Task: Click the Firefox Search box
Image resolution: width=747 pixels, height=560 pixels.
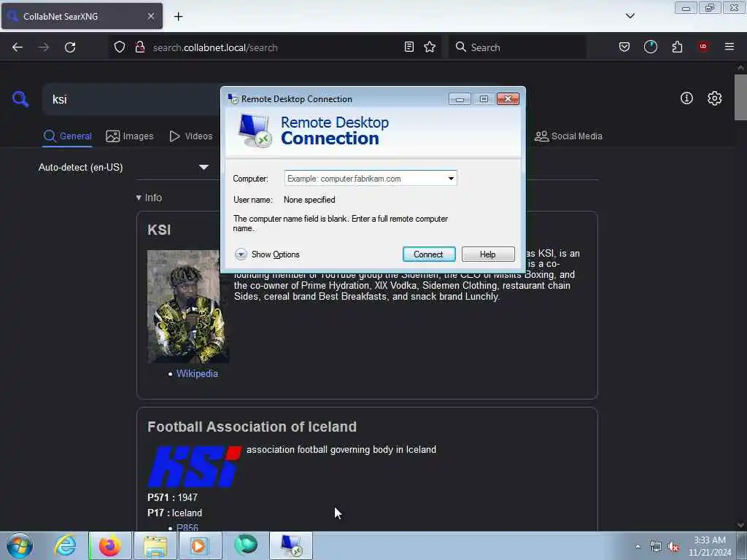Action: coord(517,47)
